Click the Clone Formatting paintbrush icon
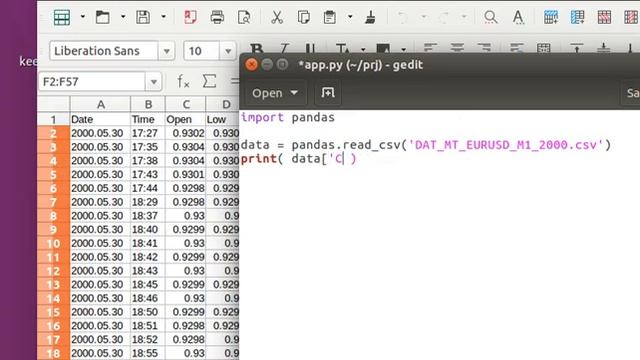The width and height of the screenshot is (640, 360). click(x=370, y=18)
